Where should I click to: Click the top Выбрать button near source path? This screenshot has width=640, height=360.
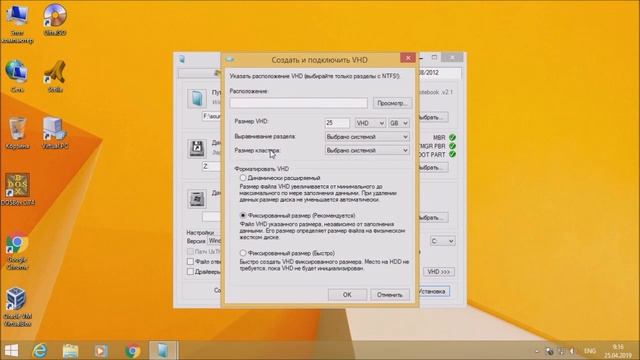[x=433, y=117]
